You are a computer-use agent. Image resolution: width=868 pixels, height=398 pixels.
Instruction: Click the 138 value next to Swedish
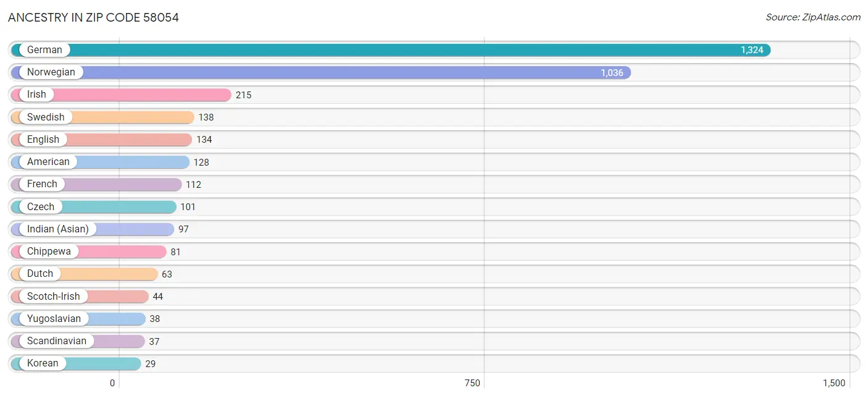click(206, 117)
